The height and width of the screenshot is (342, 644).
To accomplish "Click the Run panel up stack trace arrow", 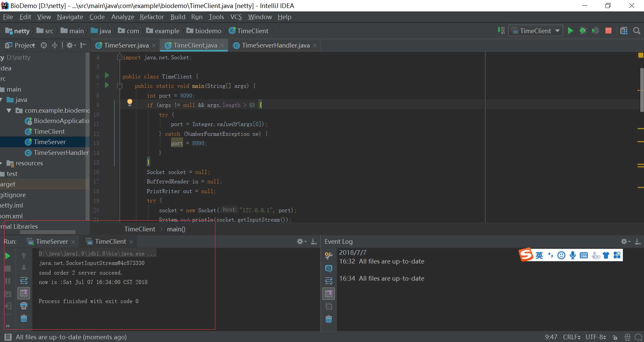I will tap(24, 255).
